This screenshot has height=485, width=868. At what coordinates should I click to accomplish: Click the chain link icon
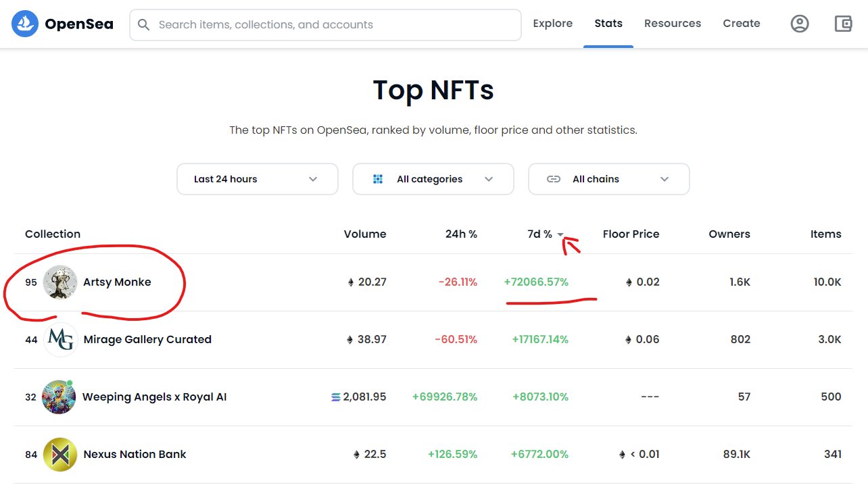[554, 179]
